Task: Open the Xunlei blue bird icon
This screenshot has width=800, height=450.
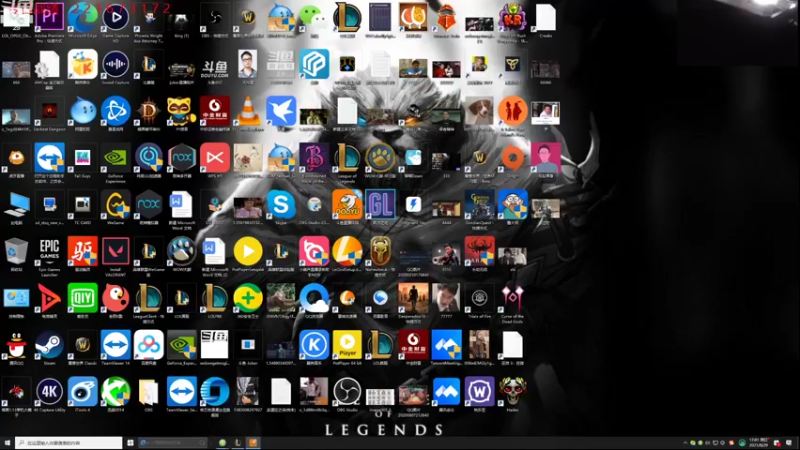Action: click(x=281, y=111)
